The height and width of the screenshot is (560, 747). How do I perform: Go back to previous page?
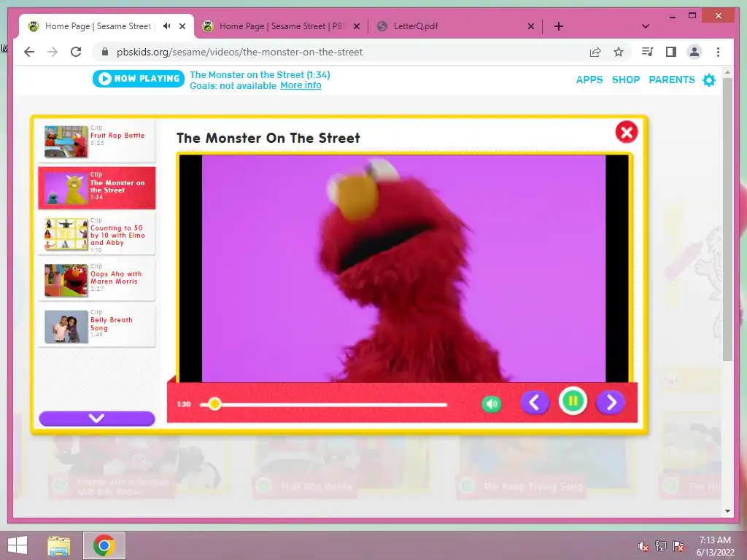point(29,52)
